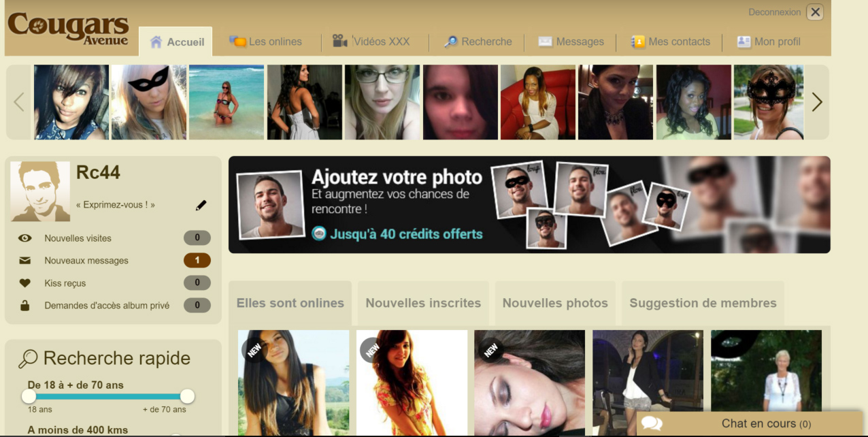
Task: Click the « Exprimez-vous ! » status text
Action: tap(116, 205)
